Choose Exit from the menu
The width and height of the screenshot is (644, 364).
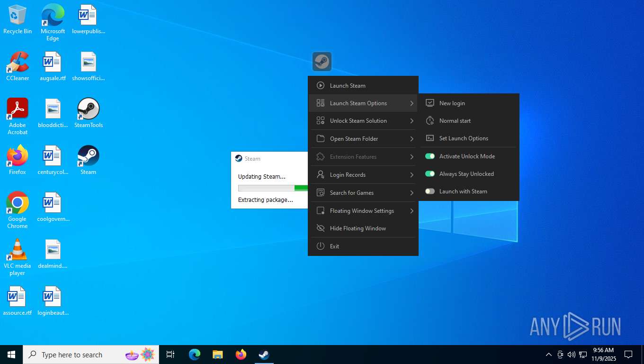pyautogui.click(x=363, y=246)
